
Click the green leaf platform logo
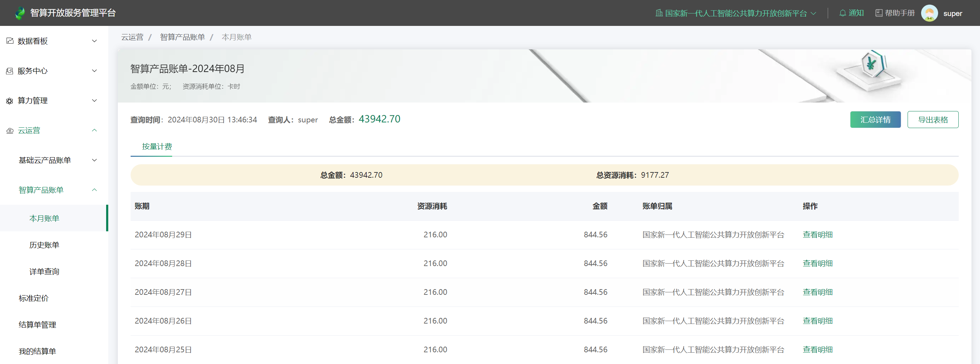pyautogui.click(x=20, y=13)
